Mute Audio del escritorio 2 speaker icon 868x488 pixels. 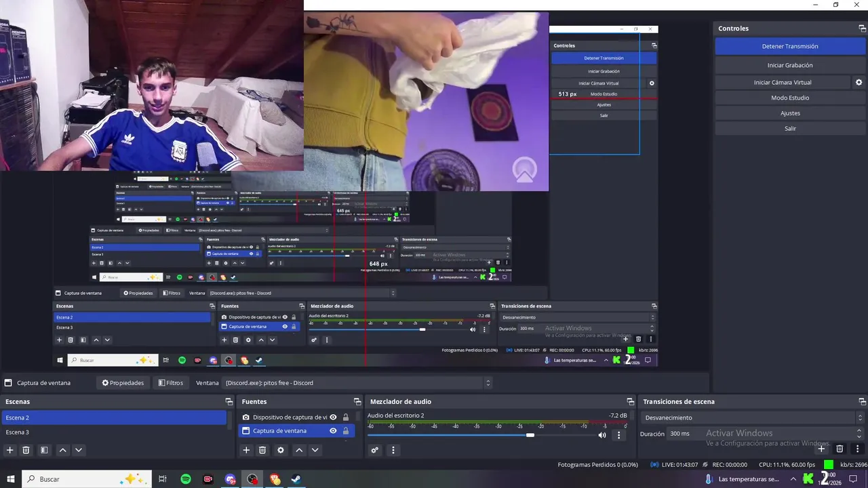click(x=602, y=435)
